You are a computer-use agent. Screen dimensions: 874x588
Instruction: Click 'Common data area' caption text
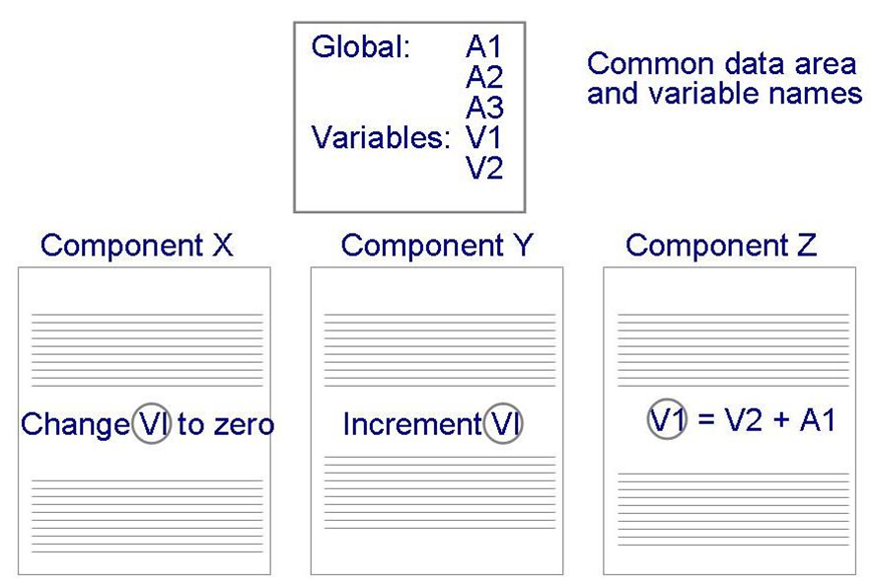pos(721,64)
